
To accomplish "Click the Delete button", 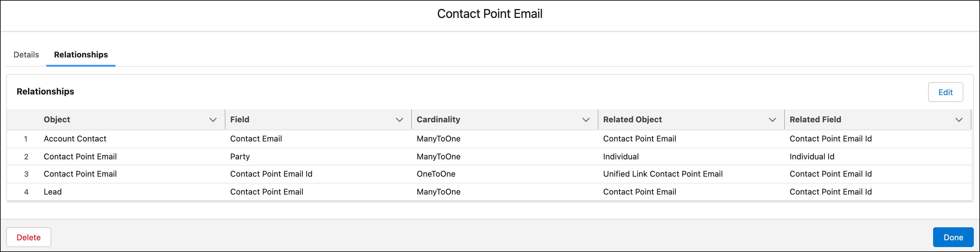I will pos(28,237).
